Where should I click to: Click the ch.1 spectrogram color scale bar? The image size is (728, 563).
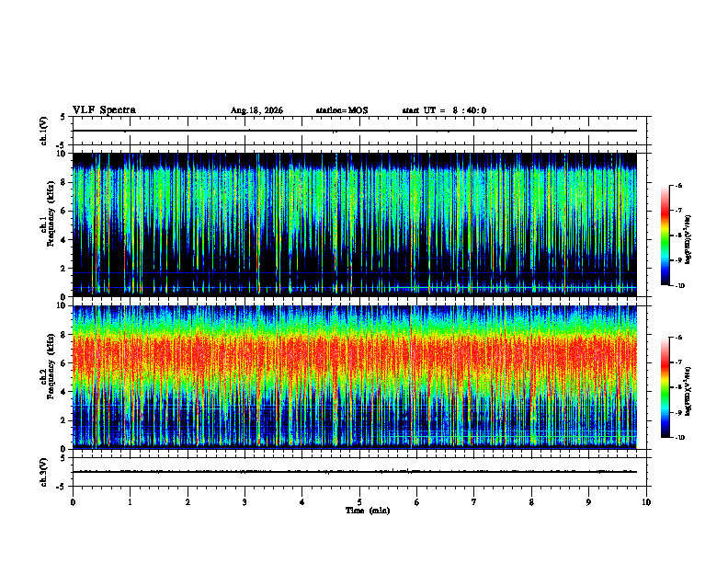coord(665,236)
